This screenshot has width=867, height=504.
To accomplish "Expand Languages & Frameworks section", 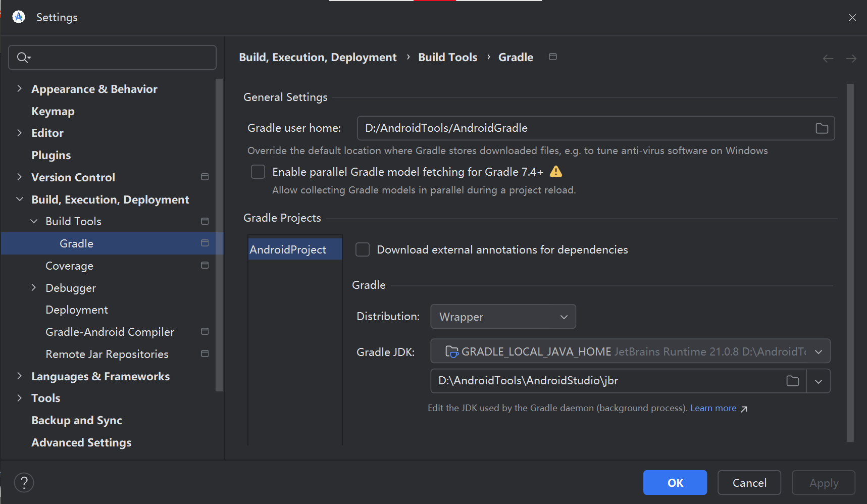I will tap(19, 376).
